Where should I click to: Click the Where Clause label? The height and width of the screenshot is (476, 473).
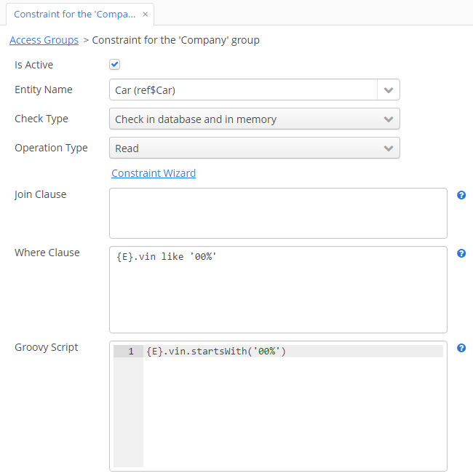[47, 253]
